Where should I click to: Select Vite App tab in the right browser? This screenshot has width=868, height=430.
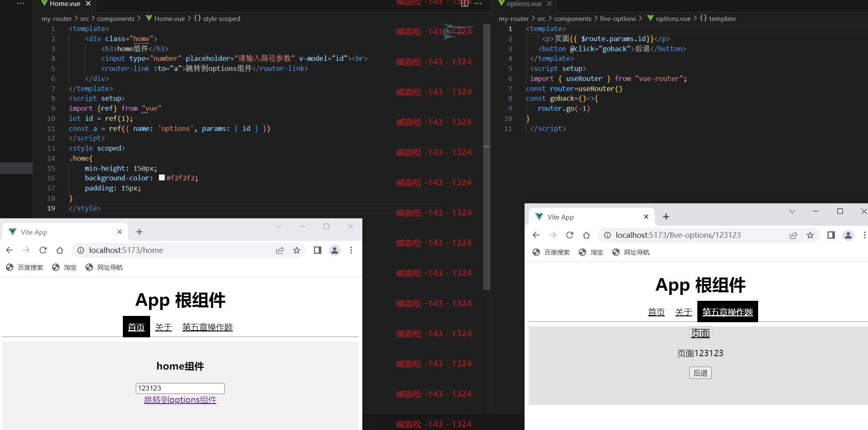tap(591, 217)
